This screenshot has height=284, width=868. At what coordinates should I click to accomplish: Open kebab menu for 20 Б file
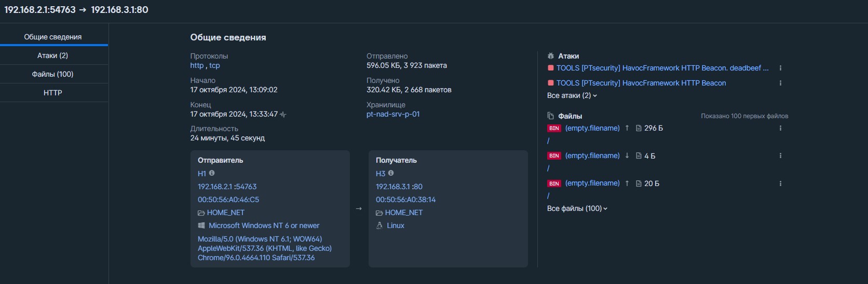pyautogui.click(x=780, y=183)
